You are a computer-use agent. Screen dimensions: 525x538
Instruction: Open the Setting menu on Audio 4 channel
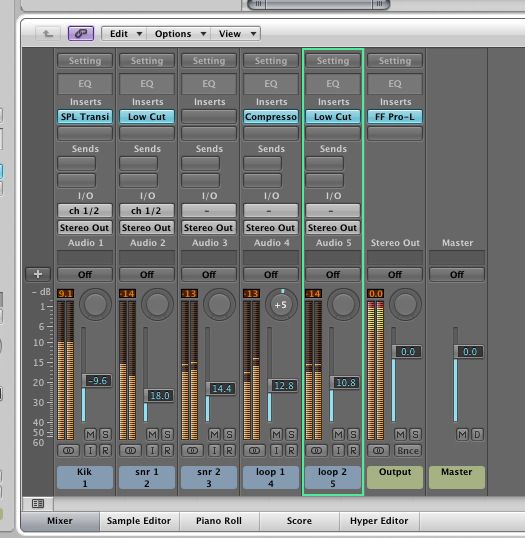pyautogui.click(x=271, y=61)
